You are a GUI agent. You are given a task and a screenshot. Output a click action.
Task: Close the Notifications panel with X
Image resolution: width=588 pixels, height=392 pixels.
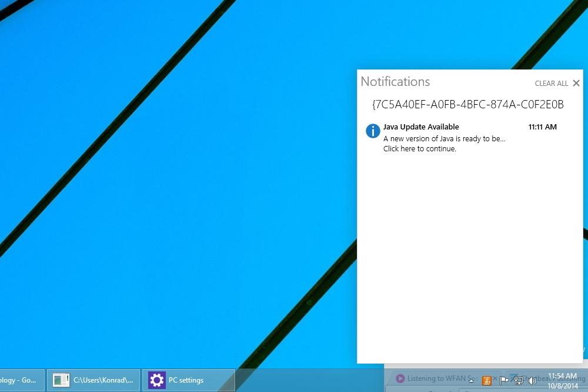pyautogui.click(x=576, y=84)
